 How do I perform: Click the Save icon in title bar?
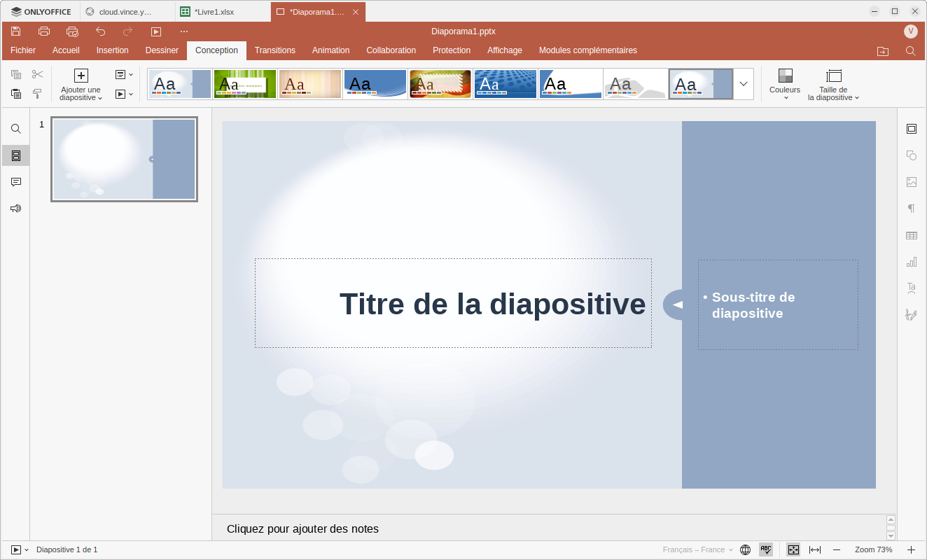pyautogui.click(x=16, y=31)
